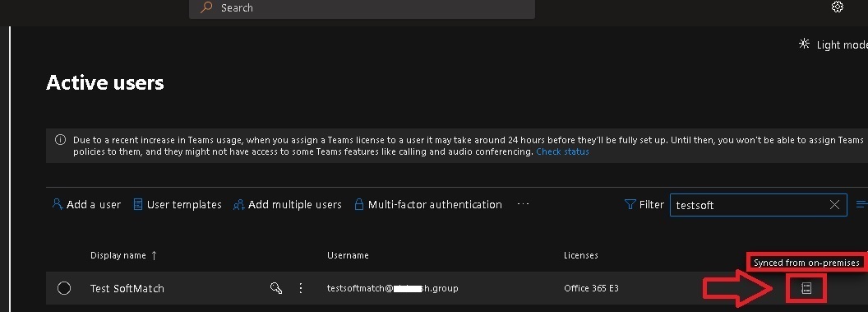Open the Check status link

(562, 151)
